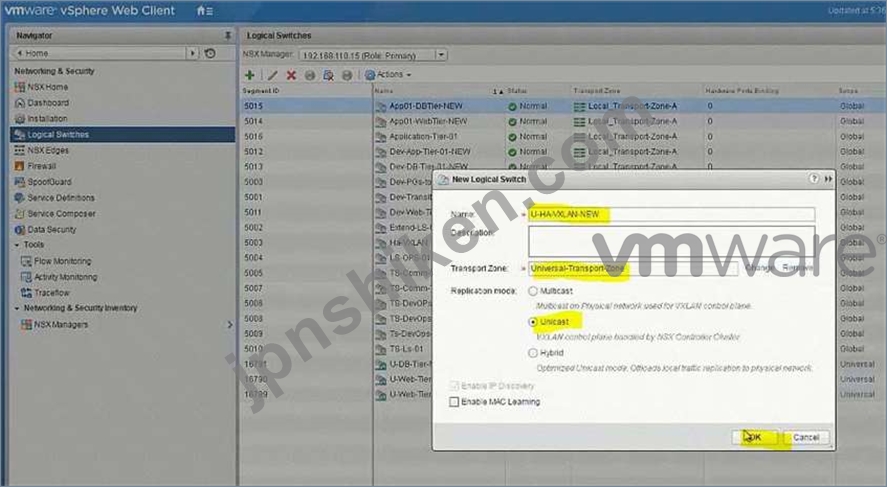Click the Change transport zone link
Viewport: 887px width, 487px height.
[x=759, y=268]
